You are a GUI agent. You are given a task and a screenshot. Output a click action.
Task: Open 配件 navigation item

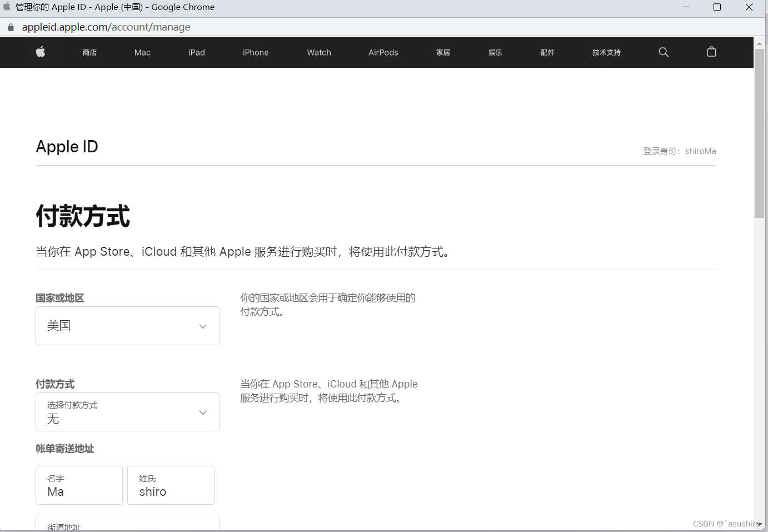(547, 52)
